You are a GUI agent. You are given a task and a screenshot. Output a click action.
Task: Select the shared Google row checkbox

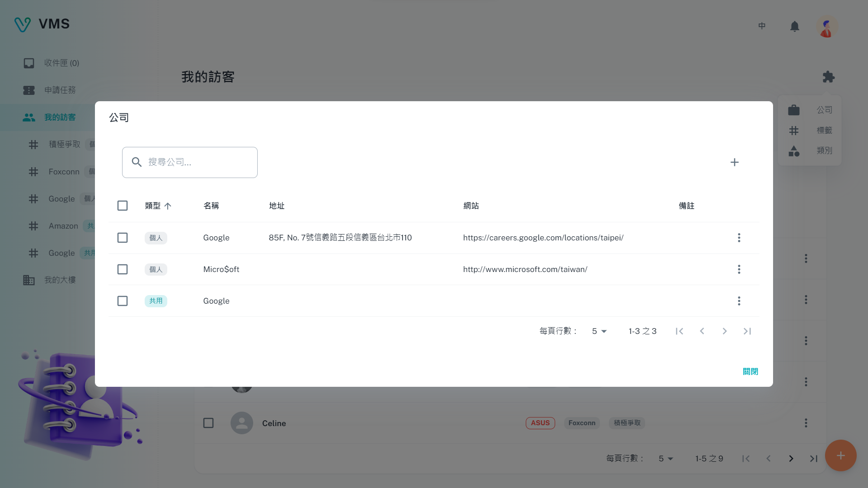tap(123, 301)
